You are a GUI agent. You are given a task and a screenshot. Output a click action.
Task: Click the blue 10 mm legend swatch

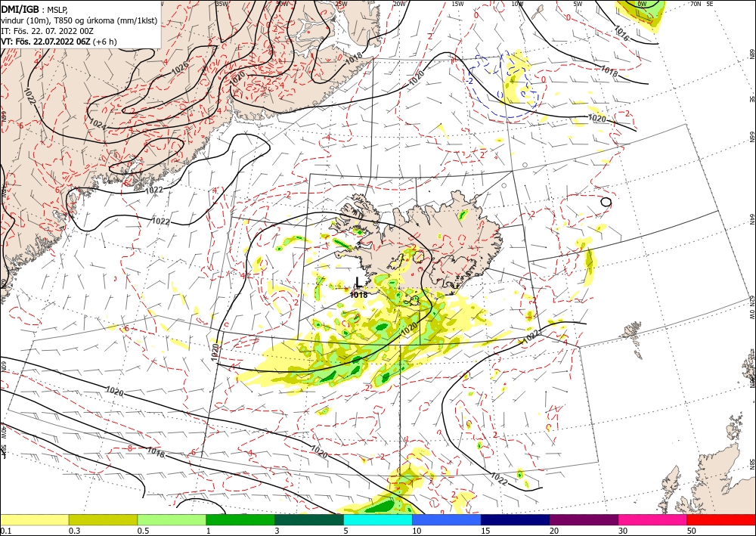coord(447,519)
